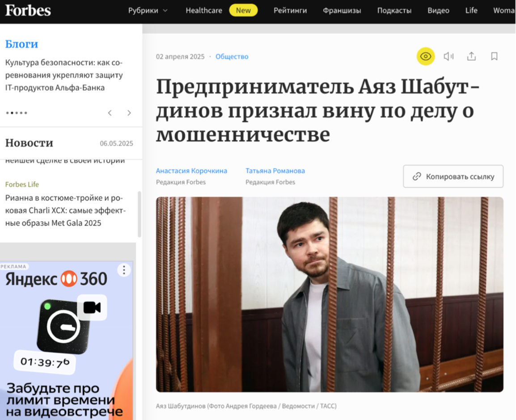516x420 pixels.
Task: Open the Рейтинги menu item
Action: point(290,11)
